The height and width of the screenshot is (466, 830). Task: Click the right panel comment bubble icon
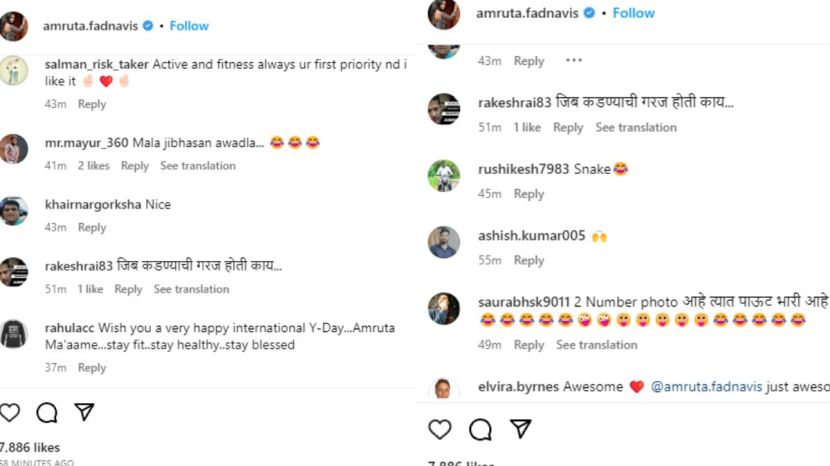click(480, 429)
